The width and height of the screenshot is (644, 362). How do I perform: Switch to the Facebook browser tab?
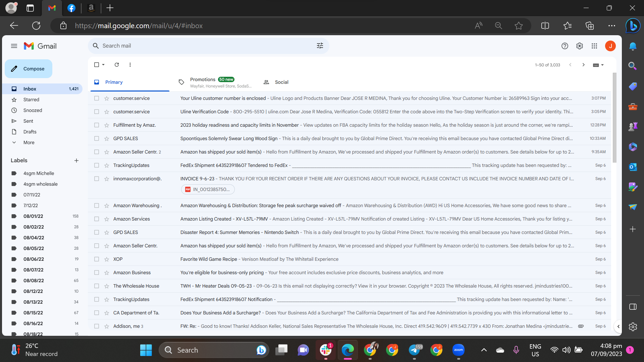tap(71, 8)
